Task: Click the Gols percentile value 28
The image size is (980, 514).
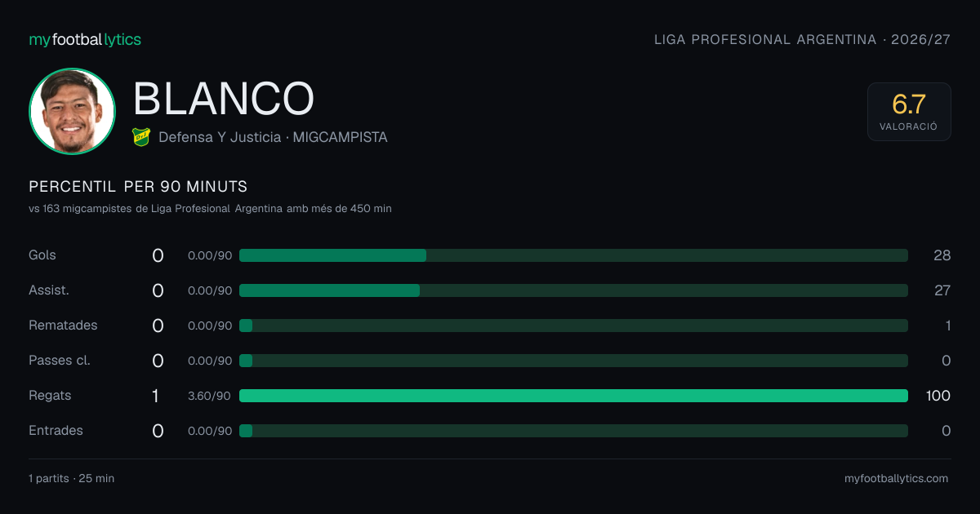Action: (x=942, y=255)
